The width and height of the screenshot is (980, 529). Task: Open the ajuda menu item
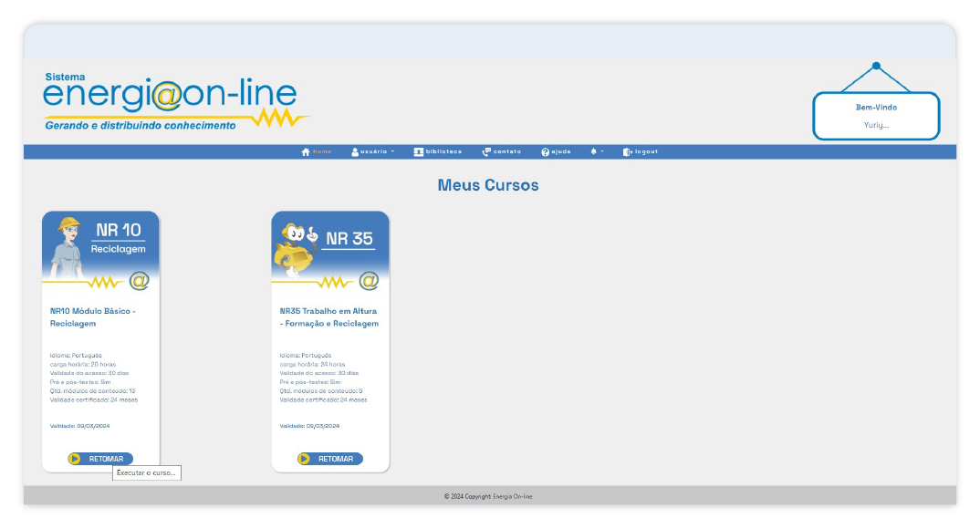click(x=560, y=152)
